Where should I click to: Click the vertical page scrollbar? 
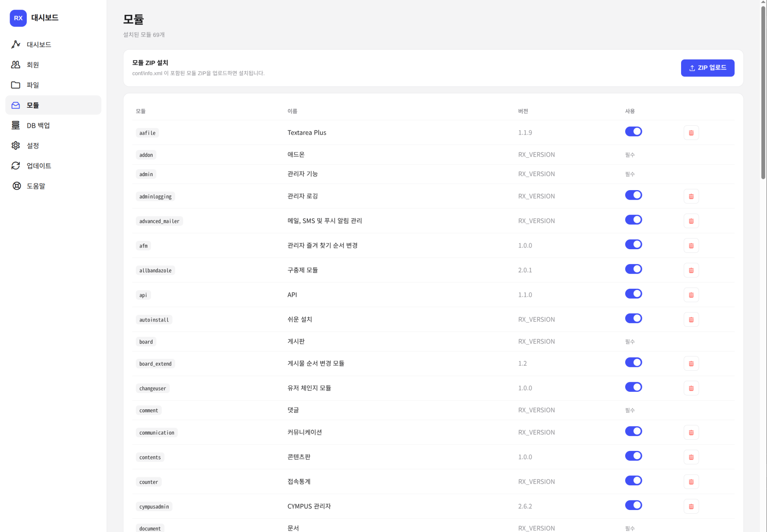tap(763, 92)
